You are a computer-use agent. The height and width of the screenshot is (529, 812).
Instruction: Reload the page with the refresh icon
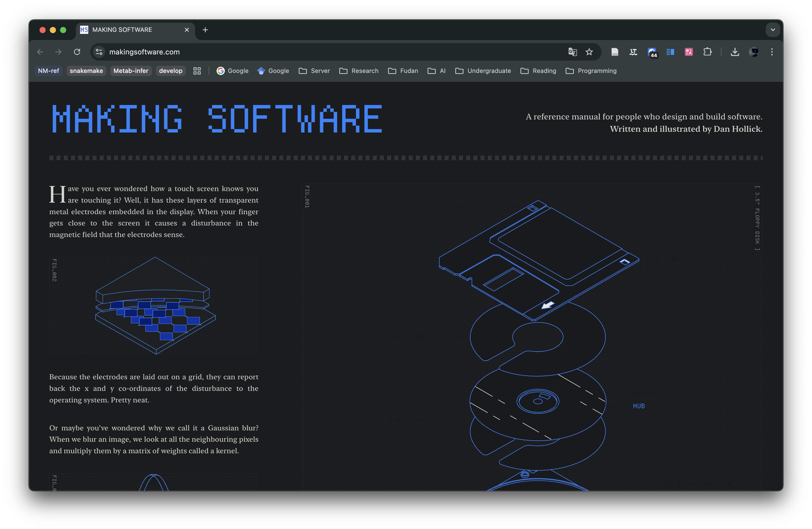[77, 52]
